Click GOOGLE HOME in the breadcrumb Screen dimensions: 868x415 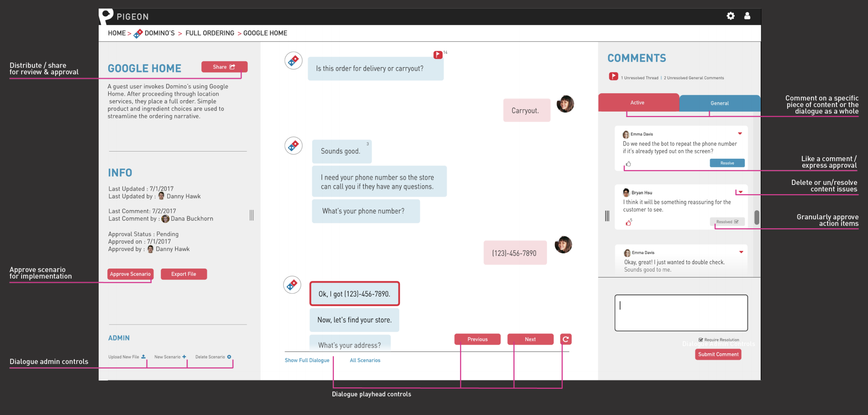pyautogui.click(x=265, y=33)
